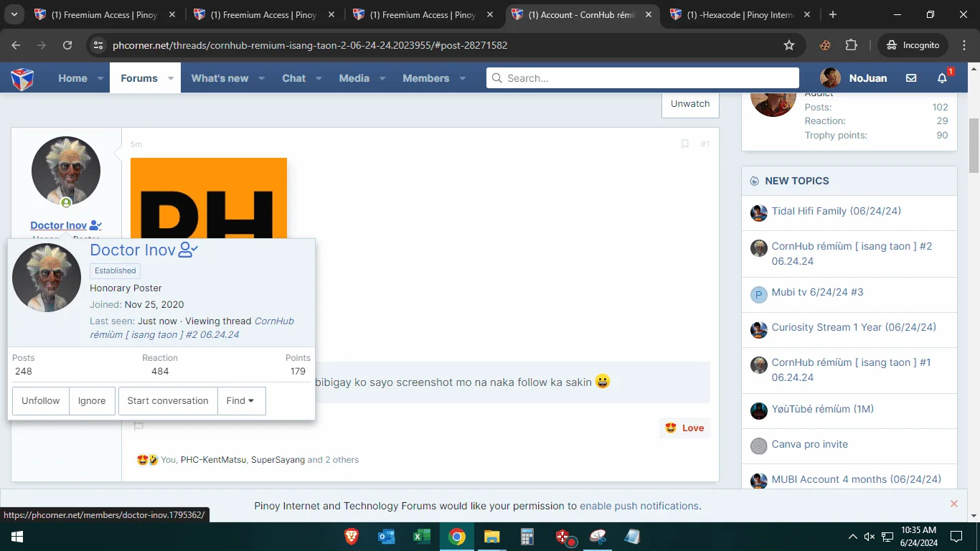The height and width of the screenshot is (551, 980).
Task: Click the NoJuan user avatar
Action: point(831,78)
